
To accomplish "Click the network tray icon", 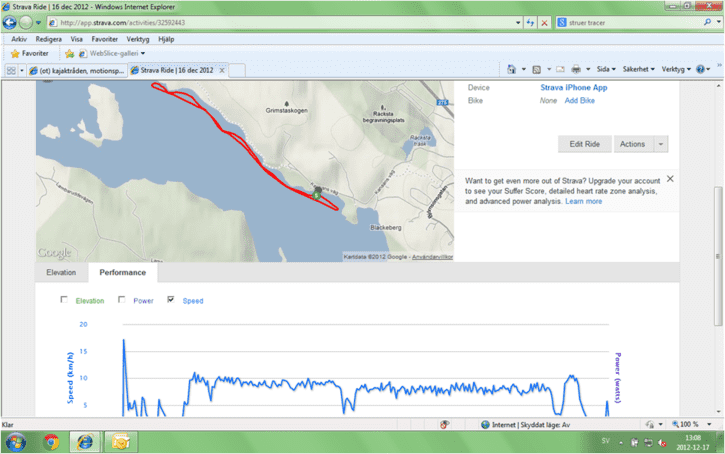I will [x=648, y=443].
